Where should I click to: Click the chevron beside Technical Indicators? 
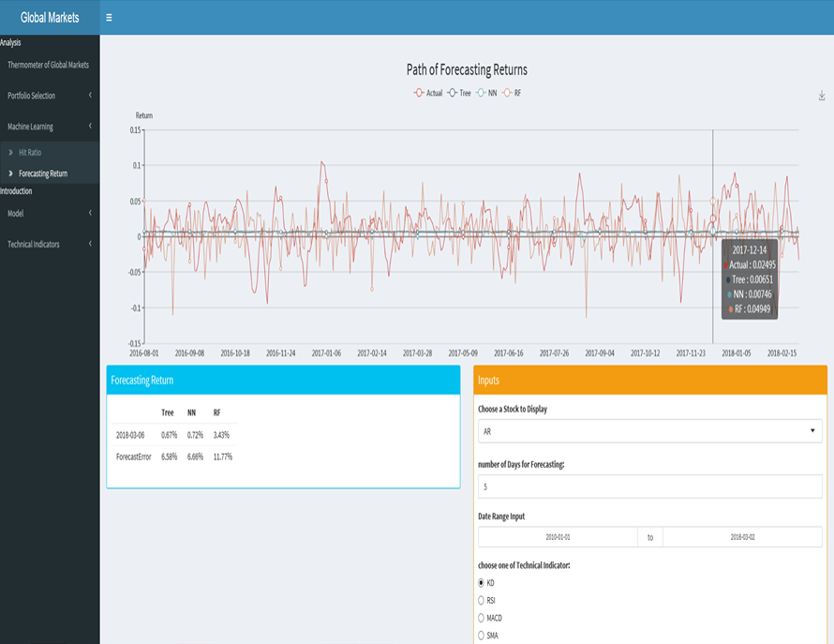tap(90, 244)
